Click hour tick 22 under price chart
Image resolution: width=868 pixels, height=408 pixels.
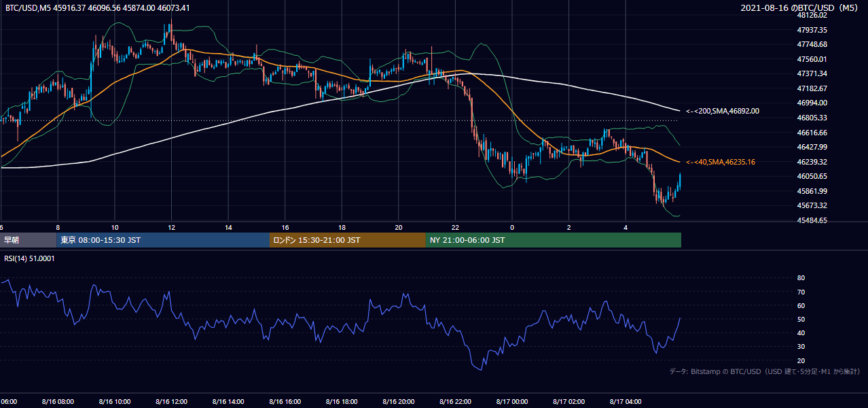[x=455, y=227]
